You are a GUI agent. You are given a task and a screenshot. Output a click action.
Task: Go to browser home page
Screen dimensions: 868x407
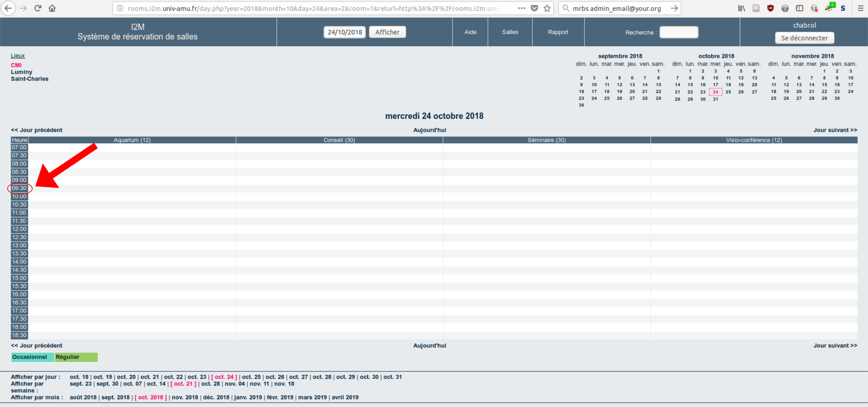[x=52, y=8]
